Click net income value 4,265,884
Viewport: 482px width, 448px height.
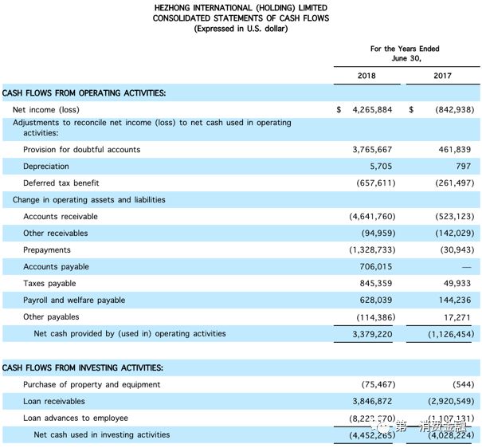[372, 110]
